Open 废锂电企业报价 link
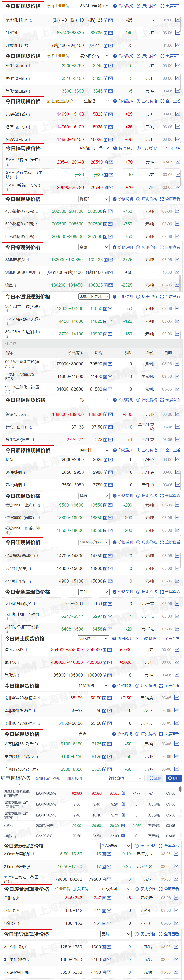184x980 pixels. (49, 779)
